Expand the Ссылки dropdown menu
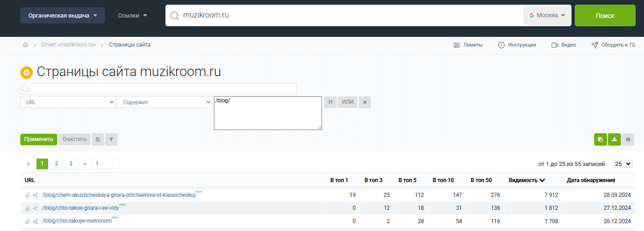The width and height of the screenshot is (644, 231). point(132,15)
